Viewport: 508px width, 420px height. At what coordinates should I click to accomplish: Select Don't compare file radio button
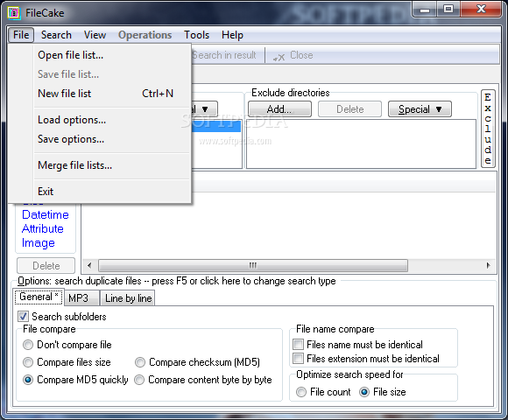click(28, 345)
